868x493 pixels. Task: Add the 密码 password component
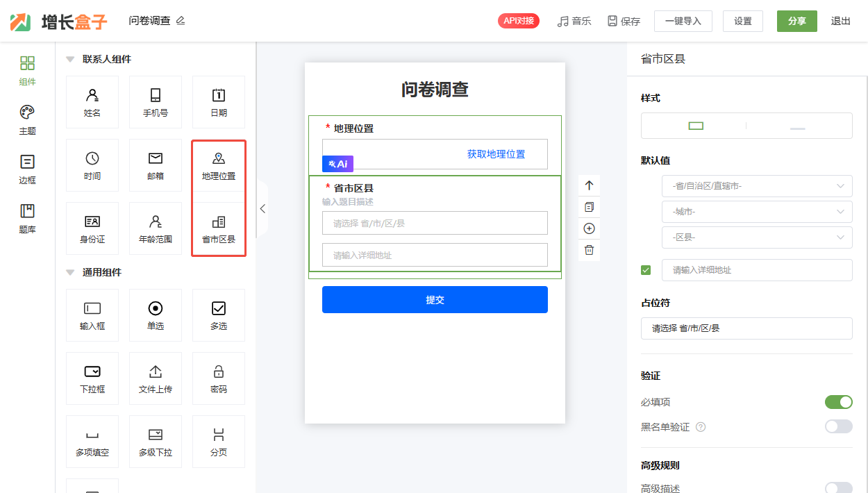219,378
